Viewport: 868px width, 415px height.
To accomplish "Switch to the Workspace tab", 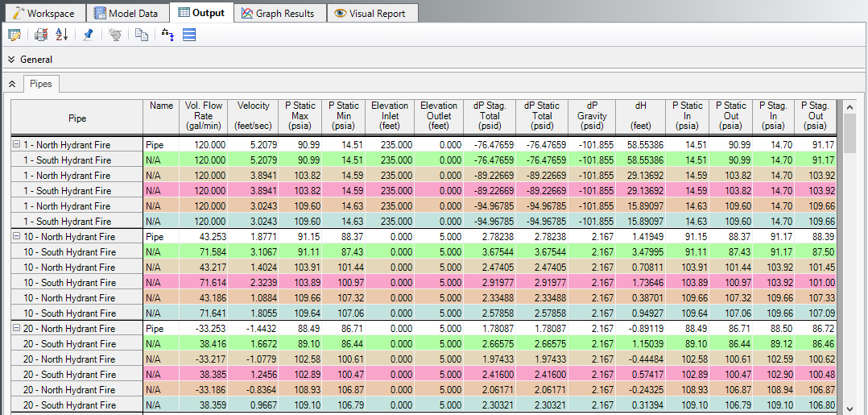I will tap(43, 13).
